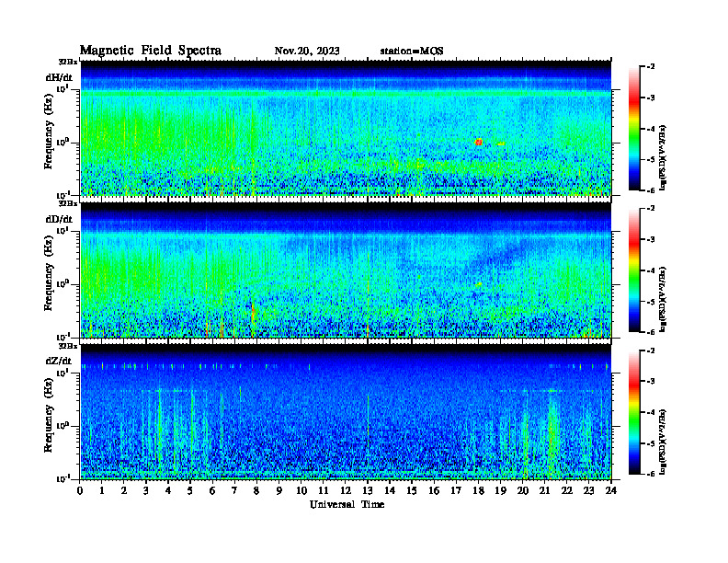Click hour label "0" on time axis

(80, 491)
